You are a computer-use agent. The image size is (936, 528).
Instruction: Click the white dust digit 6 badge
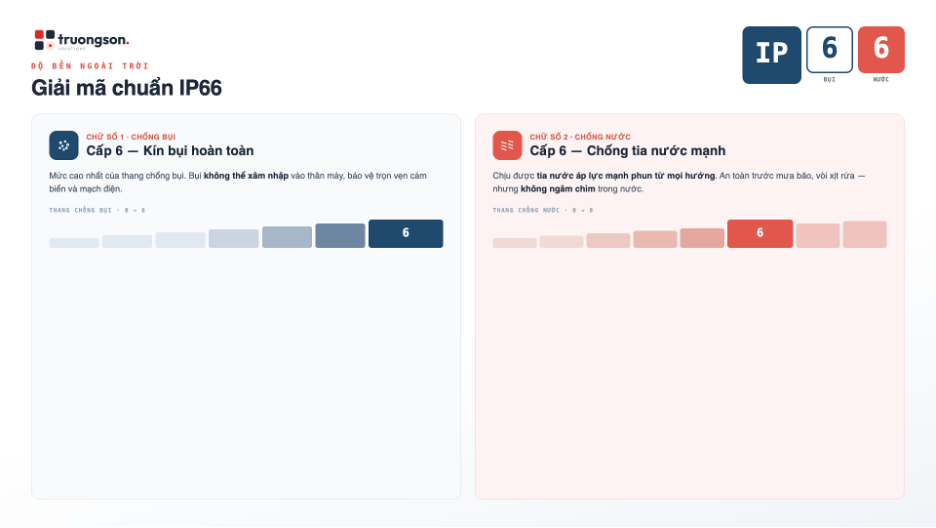coord(829,49)
